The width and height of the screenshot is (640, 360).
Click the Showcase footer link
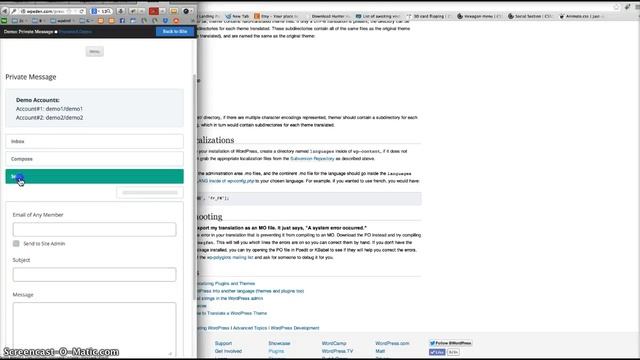[279, 343]
